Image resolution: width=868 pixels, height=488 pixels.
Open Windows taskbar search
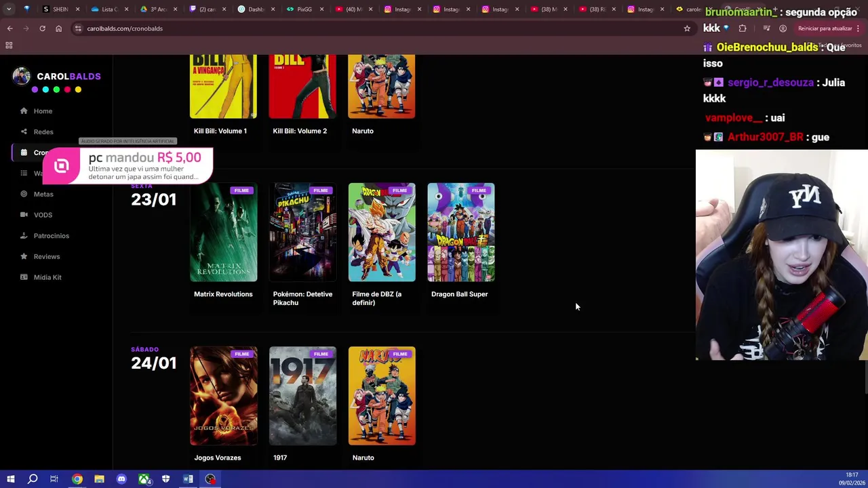(x=33, y=479)
